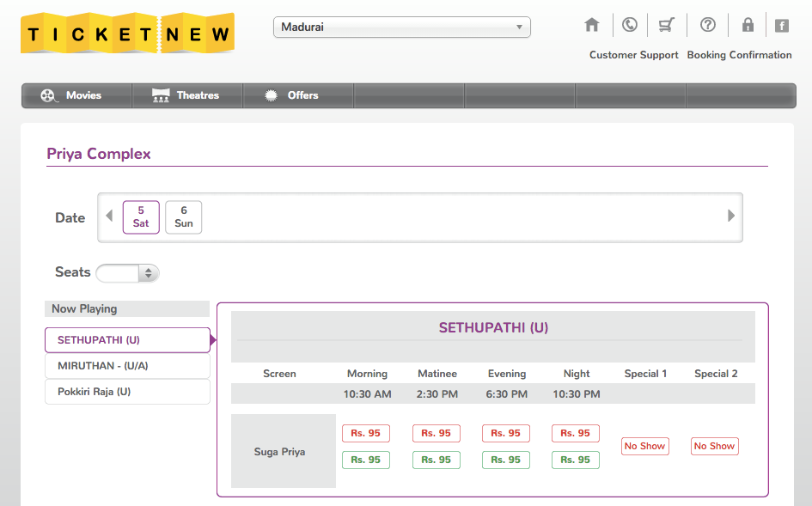Click the Evening column header
The width and height of the screenshot is (812, 506).
click(x=506, y=374)
